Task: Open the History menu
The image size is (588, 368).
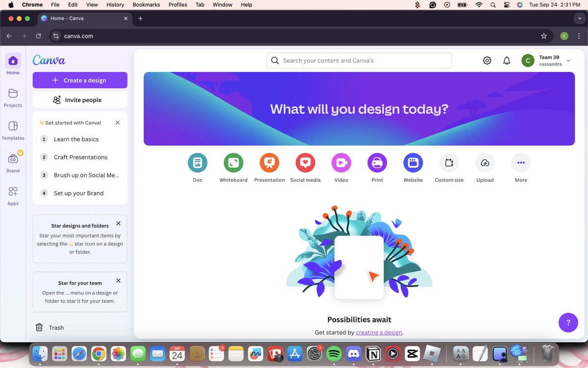Action: pyautogui.click(x=115, y=4)
